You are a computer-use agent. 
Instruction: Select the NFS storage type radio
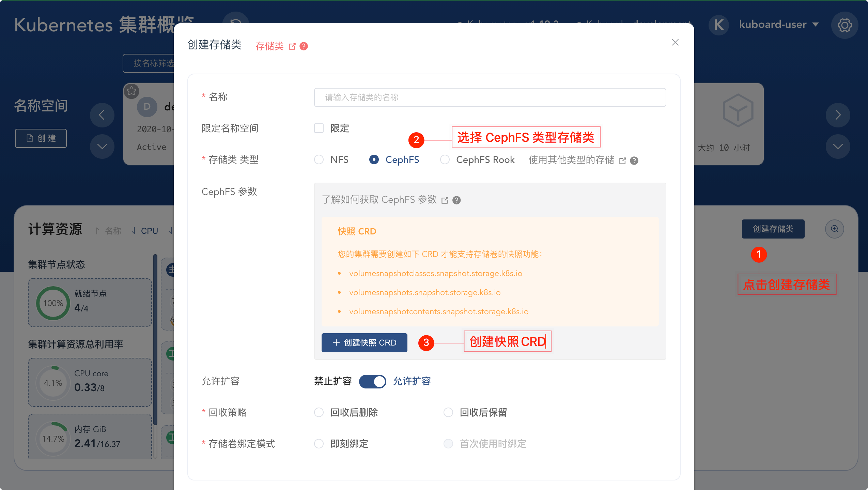pos(319,160)
